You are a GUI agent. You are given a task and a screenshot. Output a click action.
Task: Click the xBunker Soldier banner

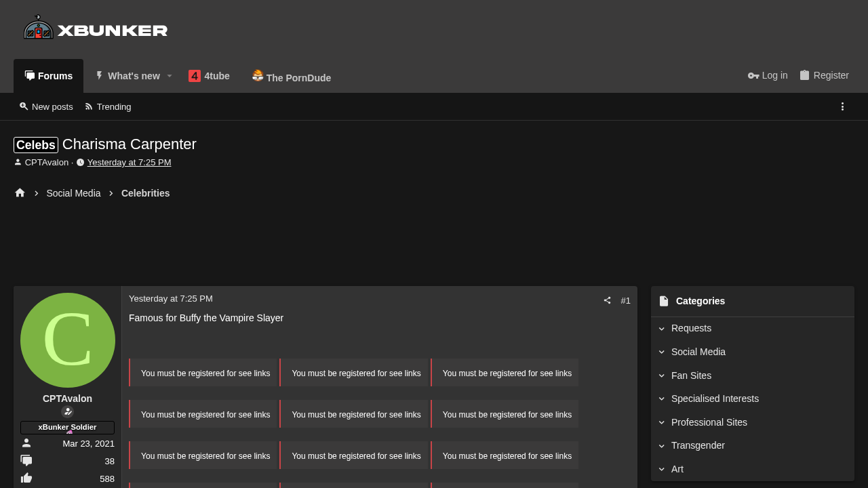point(67,427)
